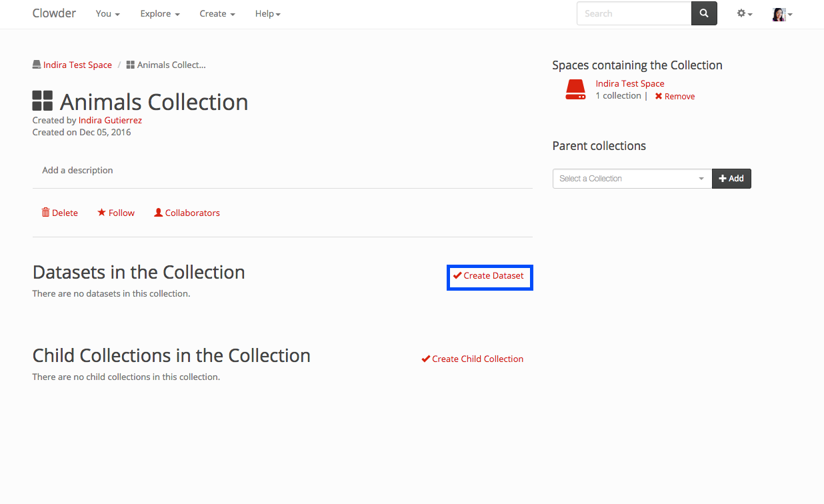Click the star Follow icon
The width and height of the screenshot is (824, 504).
click(101, 213)
